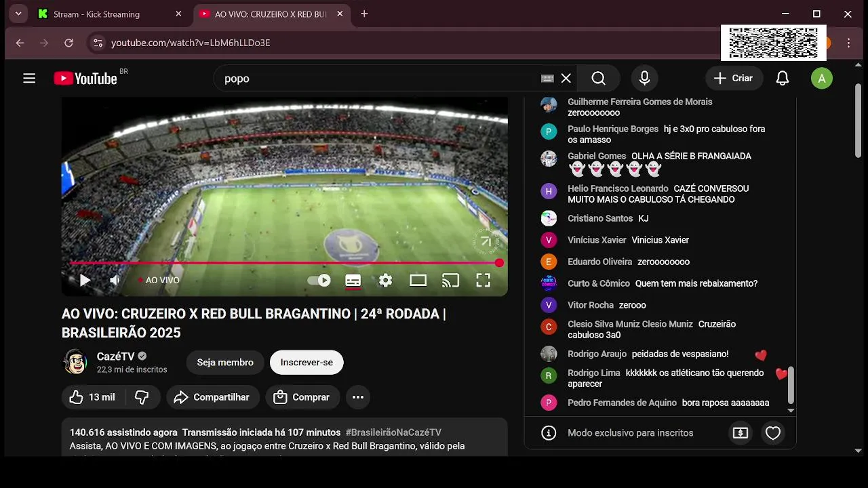Open the Chrome three-dot menu

(x=848, y=43)
